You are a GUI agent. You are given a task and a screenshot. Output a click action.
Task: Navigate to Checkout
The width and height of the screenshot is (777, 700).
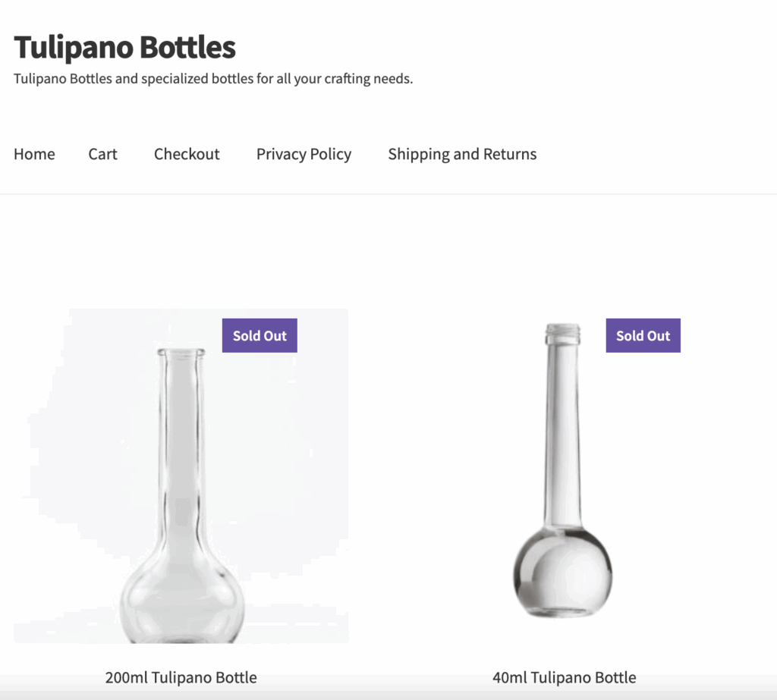(x=187, y=154)
